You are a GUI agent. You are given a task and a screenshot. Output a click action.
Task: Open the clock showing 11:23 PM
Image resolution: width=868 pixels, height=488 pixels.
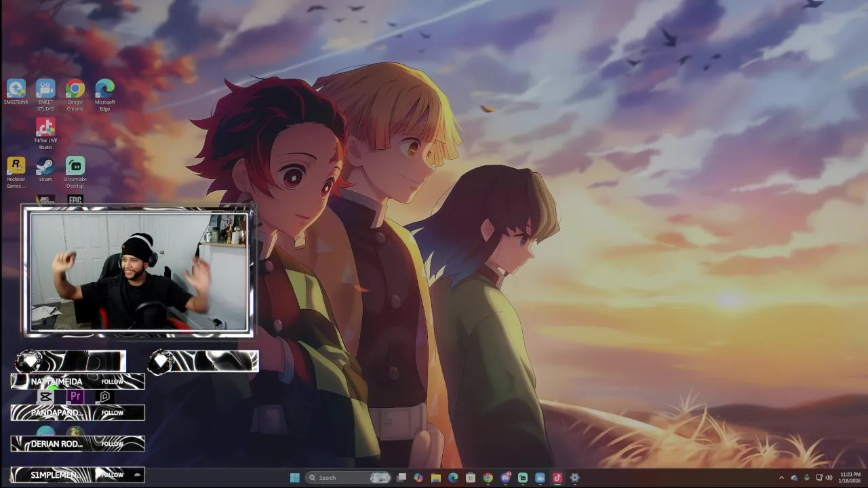[850, 478]
